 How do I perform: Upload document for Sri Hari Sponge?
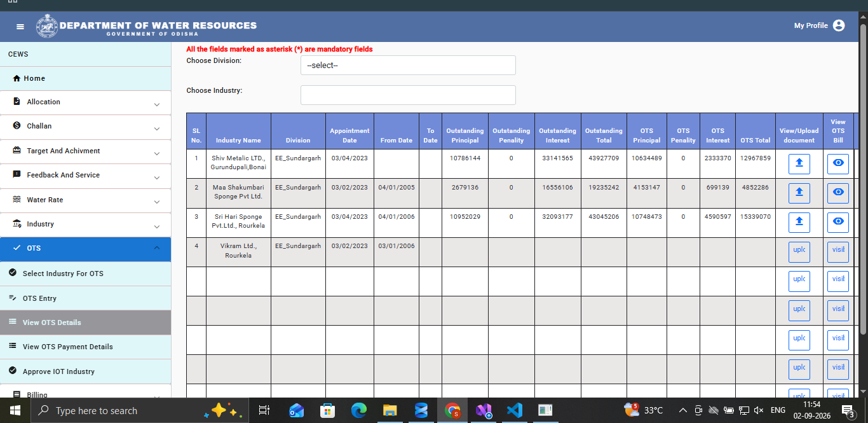799,221
